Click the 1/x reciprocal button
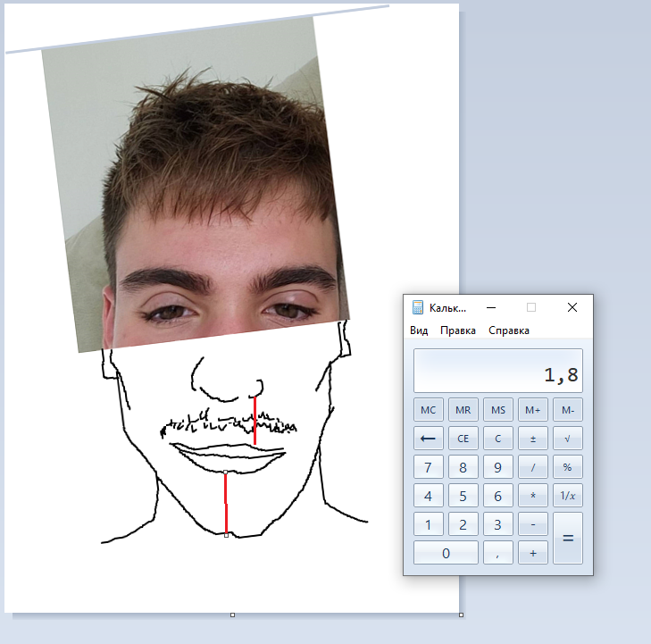 pyautogui.click(x=568, y=496)
